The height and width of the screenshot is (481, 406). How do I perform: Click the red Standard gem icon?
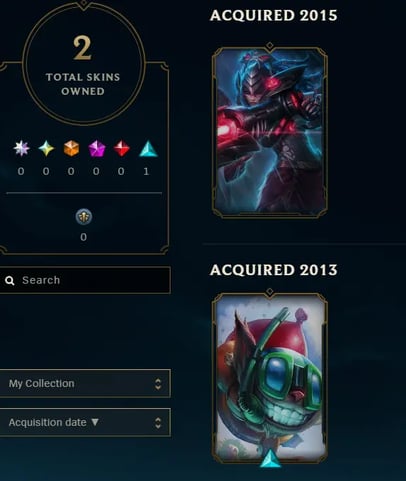(x=122, y=148)
